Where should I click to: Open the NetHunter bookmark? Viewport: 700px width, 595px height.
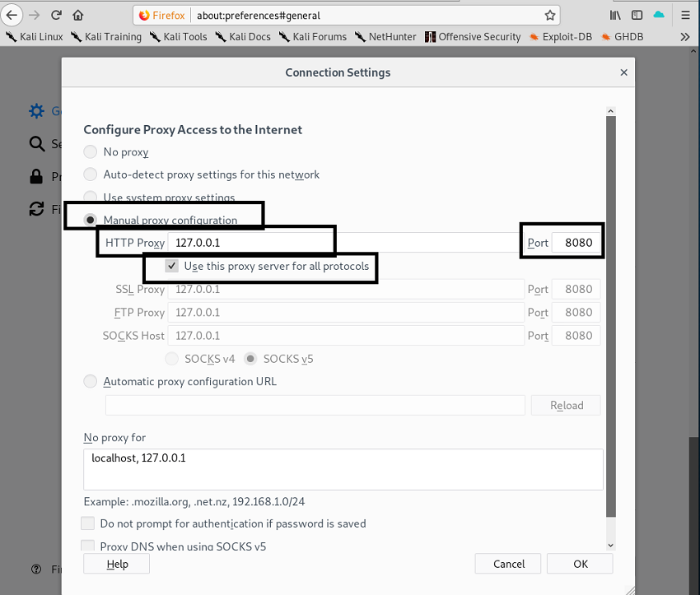(385, 36)
